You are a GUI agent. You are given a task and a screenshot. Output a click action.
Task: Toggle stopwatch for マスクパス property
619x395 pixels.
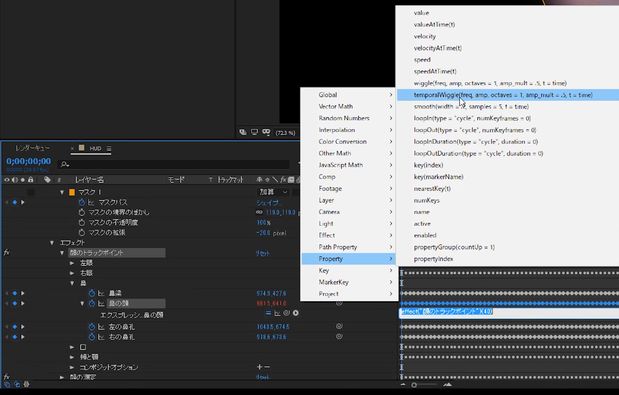click(x=82, y=202)
